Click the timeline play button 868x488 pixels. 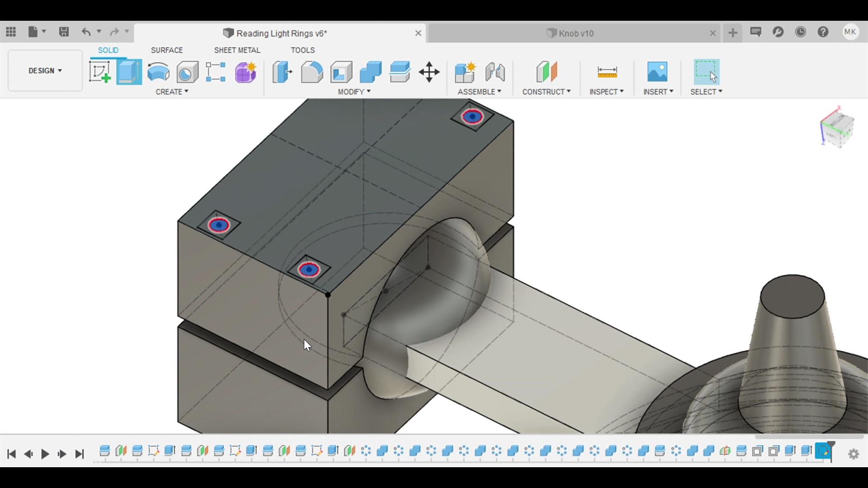point(45,454)
